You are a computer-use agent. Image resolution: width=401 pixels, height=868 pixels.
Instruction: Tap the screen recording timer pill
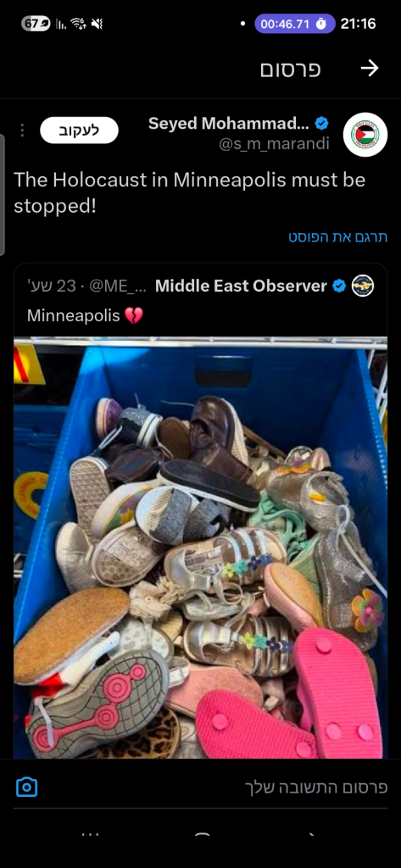(x=295, y=24)
